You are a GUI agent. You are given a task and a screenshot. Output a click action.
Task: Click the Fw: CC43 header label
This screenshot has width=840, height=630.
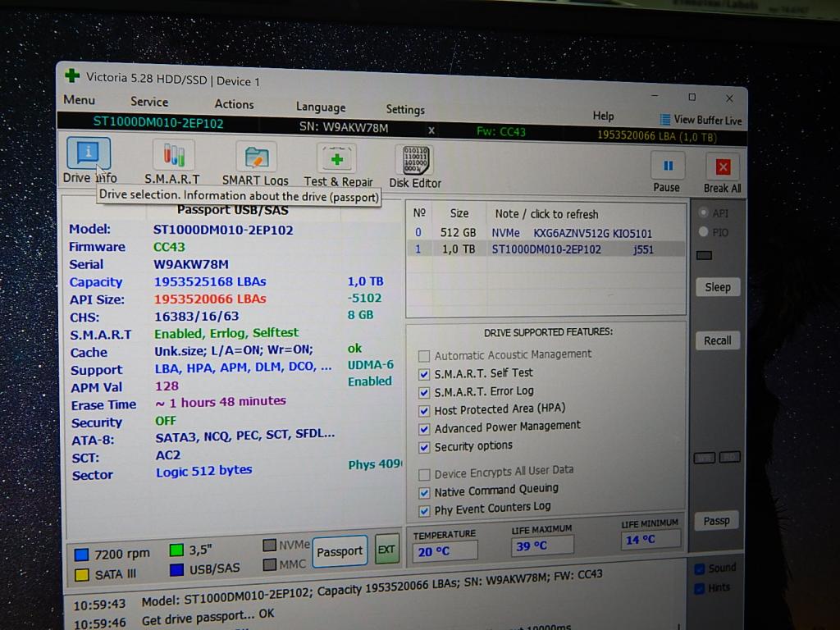[501, 132]
